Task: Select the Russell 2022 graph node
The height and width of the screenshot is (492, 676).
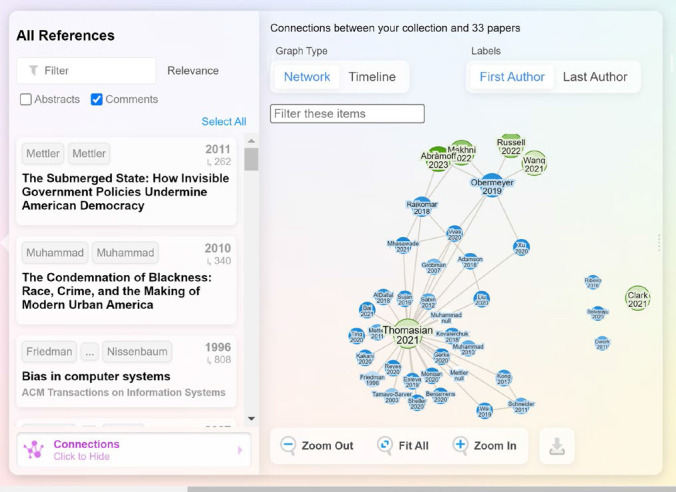Action: click(511, 146)
